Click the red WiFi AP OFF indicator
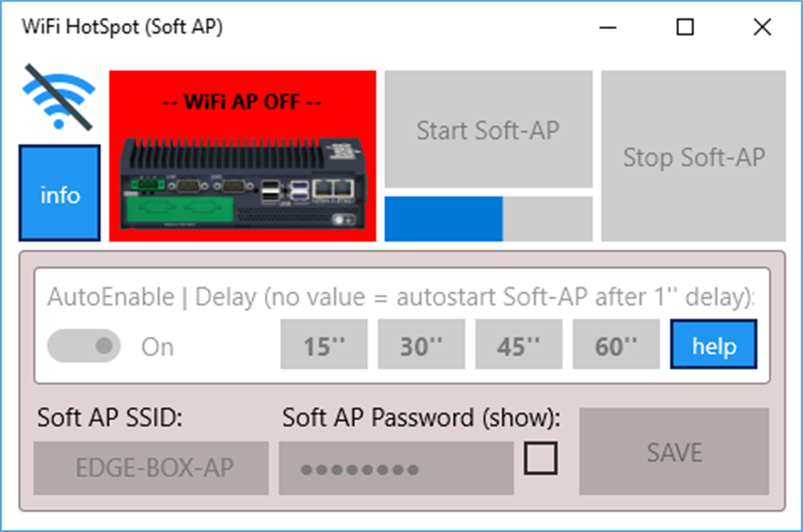803x532 pixels. [240, 101]
